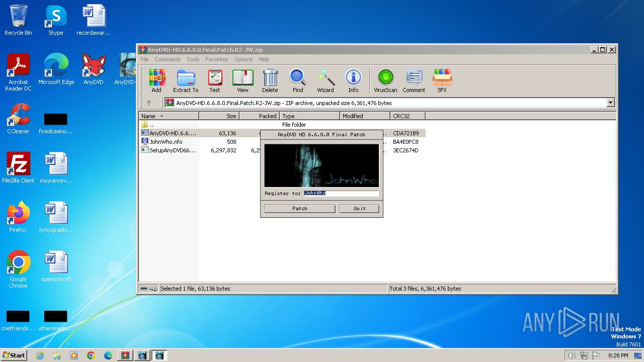Sort by Name column header
Screen dimensions: 644x362
coord(169,116)
